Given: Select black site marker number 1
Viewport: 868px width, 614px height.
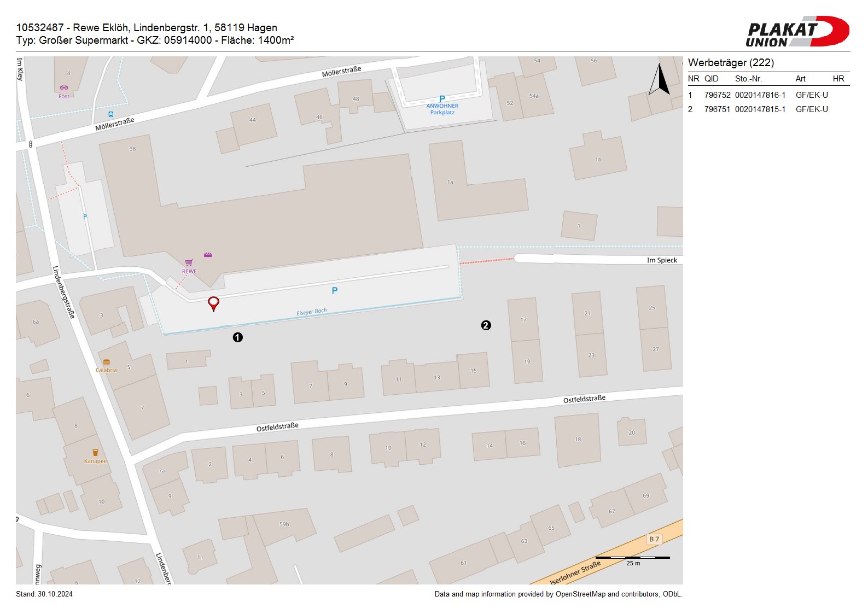Looking at the screenshot, I should click(x=237, y=337).
